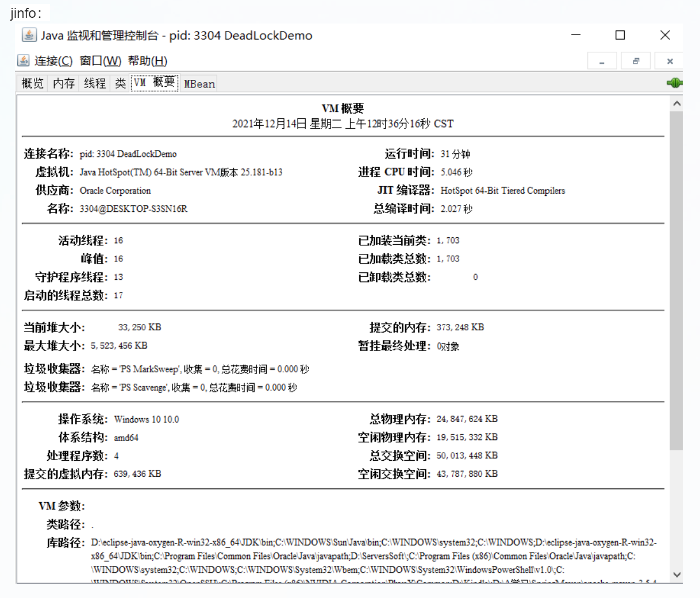Switch to the 类 tab
The width and height of the screenshot is (700, 598).
[120, 83]
